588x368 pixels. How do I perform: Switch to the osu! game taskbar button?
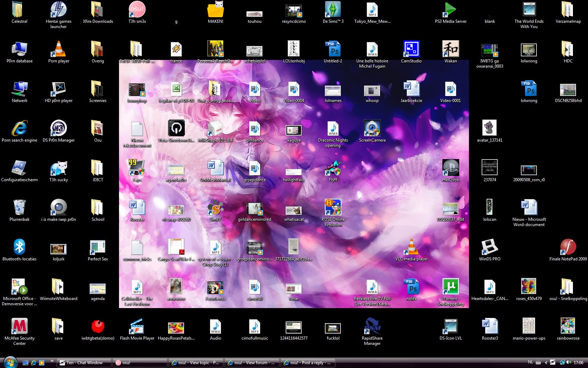tap(140, 363)
